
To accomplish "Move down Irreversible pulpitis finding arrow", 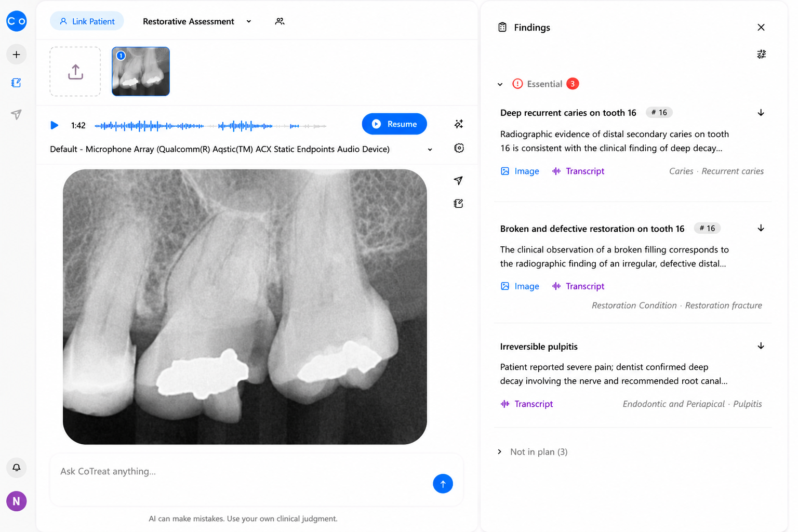I will coord(761,346).
